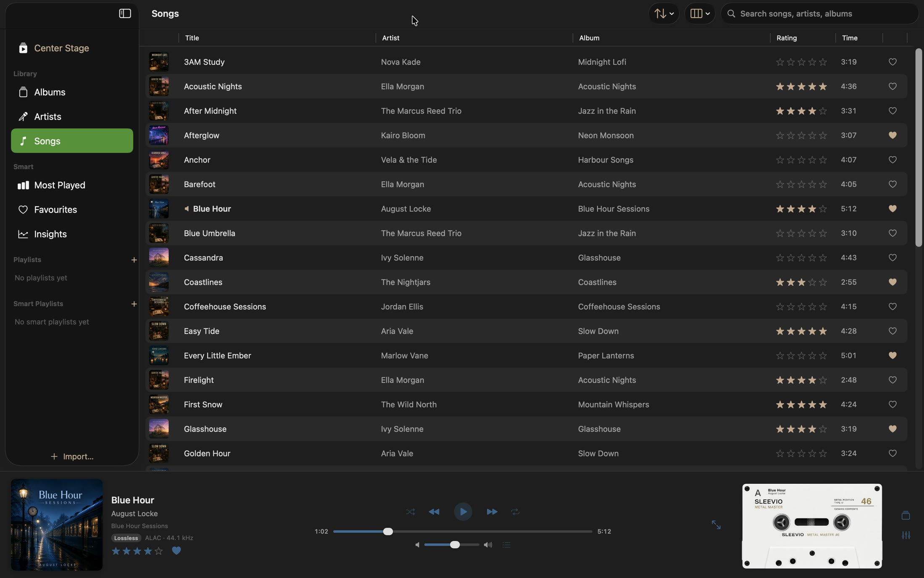Click the 3AM Study album thumbnail

click(x=159, y=62)
